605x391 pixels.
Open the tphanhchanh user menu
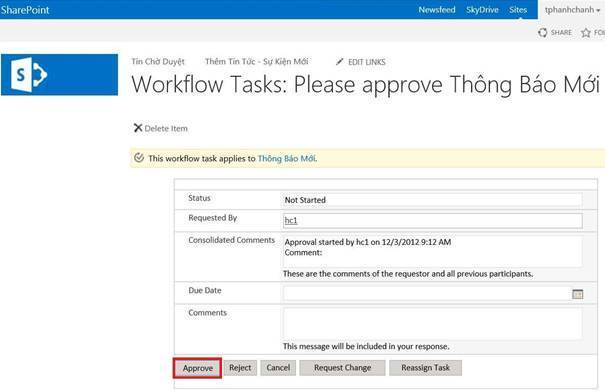(x=572, y=10)
